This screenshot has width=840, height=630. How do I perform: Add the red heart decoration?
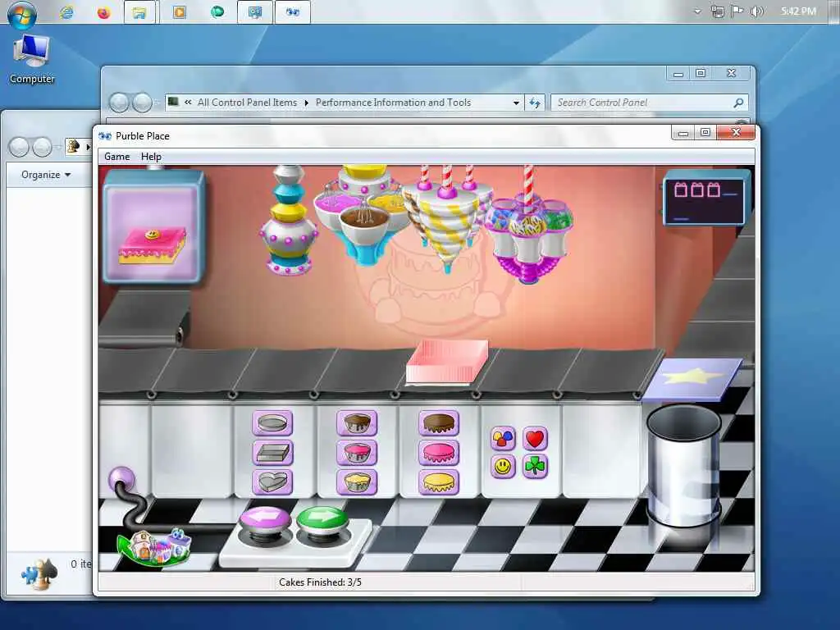535,439
